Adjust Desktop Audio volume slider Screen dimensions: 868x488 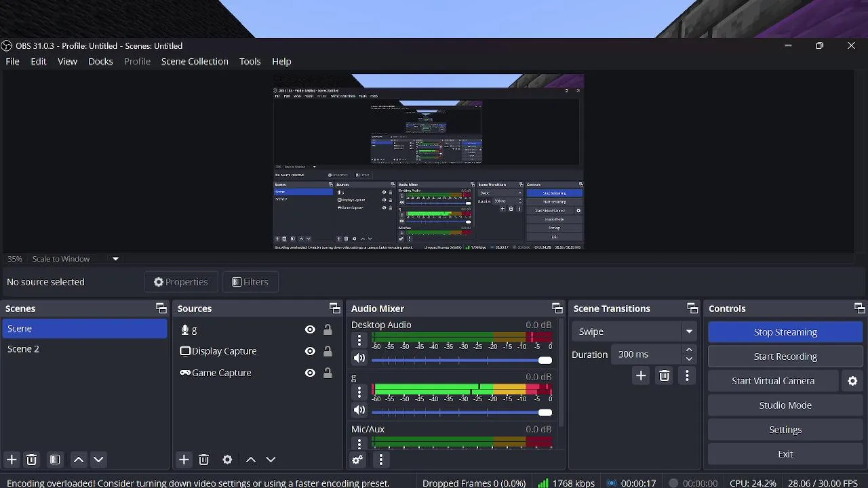(x=462, y=360)
